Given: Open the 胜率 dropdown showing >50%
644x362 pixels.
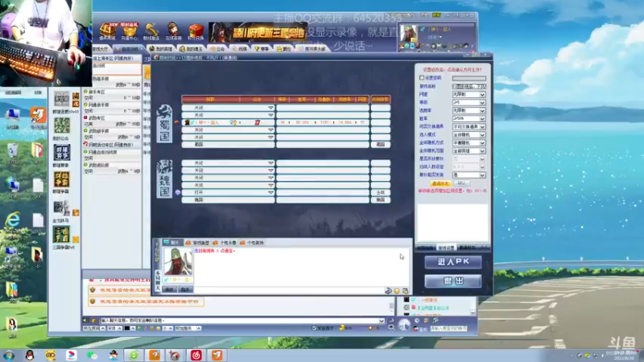Looking at the screenshot, I should (x=469, y=118).
